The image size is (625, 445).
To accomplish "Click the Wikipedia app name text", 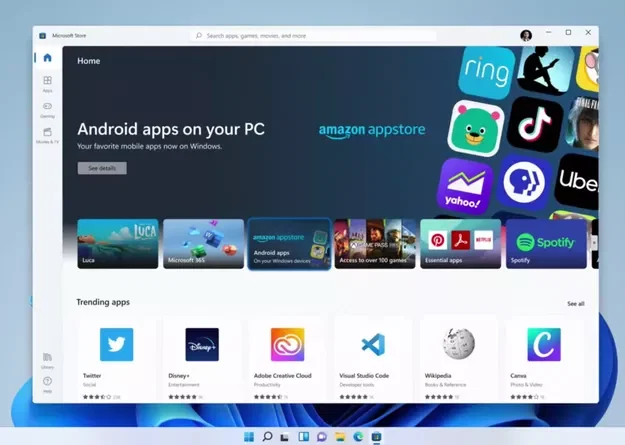I will [x=438, y=376].
